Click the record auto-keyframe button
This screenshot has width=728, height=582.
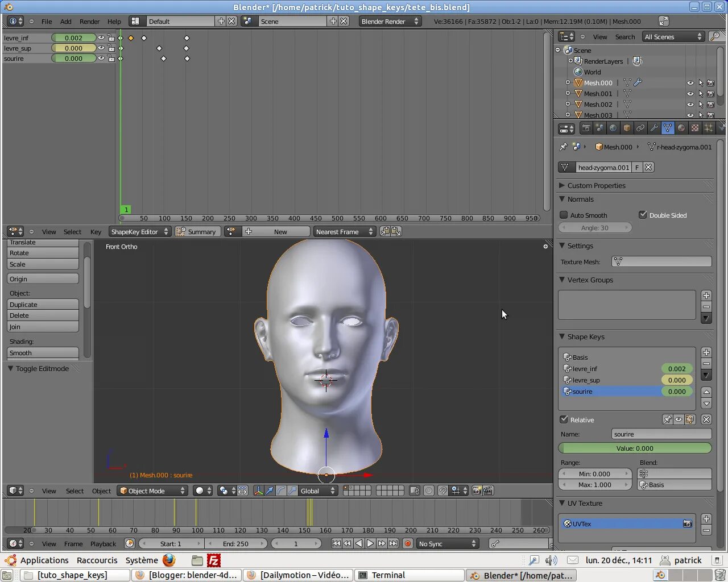[408, 543]
